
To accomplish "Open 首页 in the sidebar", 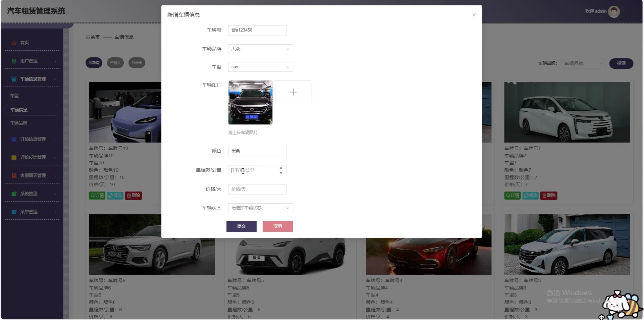I will coord(32,43).
